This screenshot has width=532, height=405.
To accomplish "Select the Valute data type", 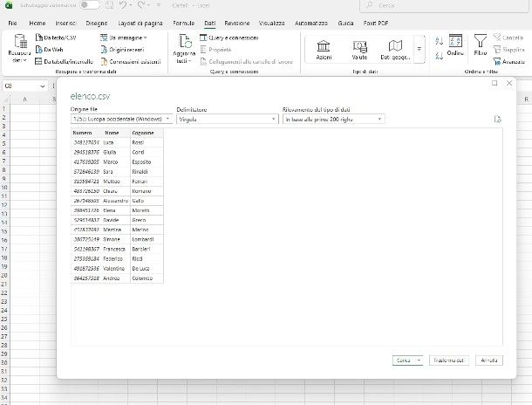I will (x=359, y=50).
